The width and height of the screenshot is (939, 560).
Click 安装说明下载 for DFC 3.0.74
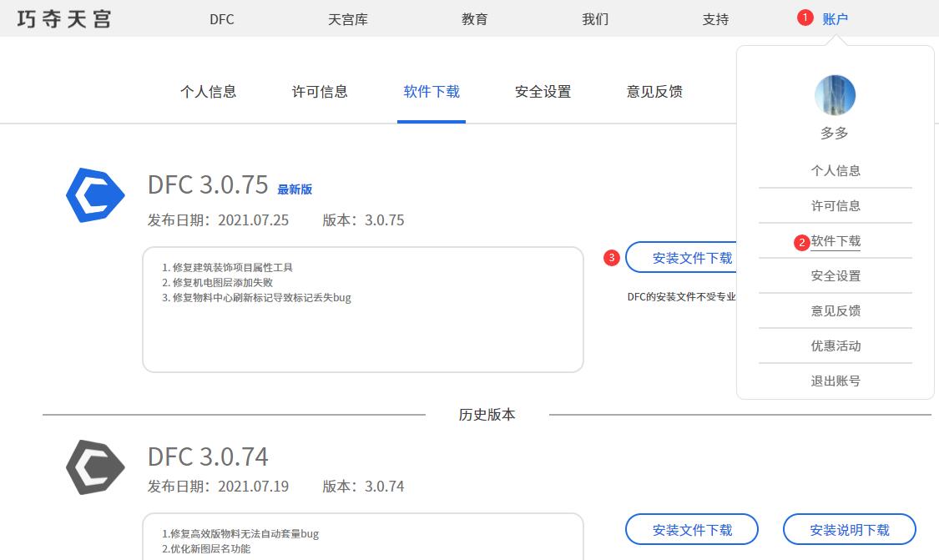click(850, 530)
